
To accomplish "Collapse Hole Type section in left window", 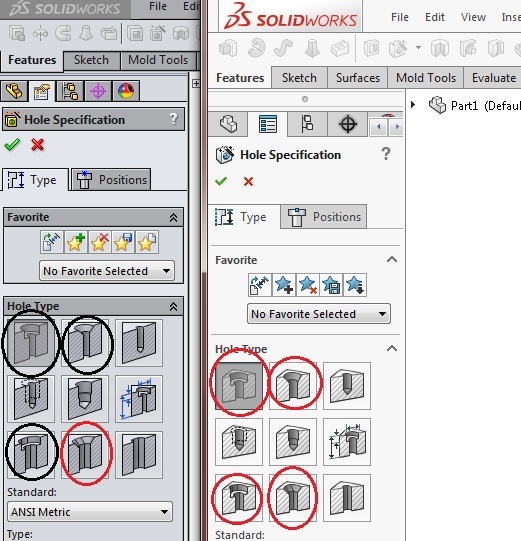I will [173, 306].
